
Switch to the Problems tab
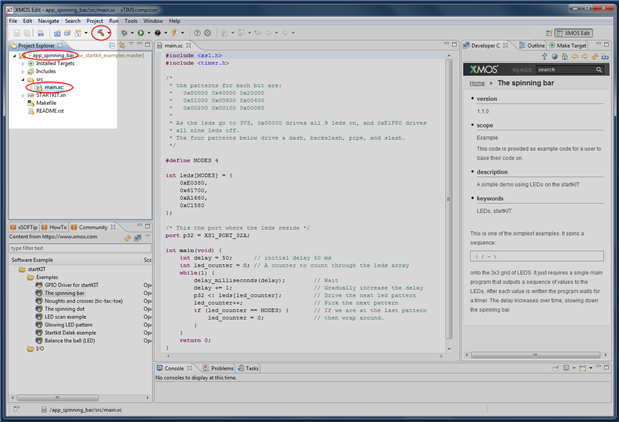tap(221, 368)
